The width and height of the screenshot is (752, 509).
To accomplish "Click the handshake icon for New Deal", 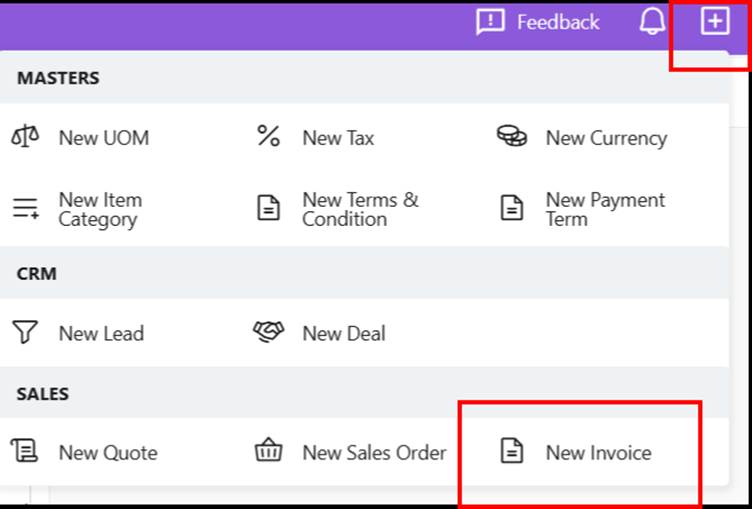I will (x=268, y=332).
